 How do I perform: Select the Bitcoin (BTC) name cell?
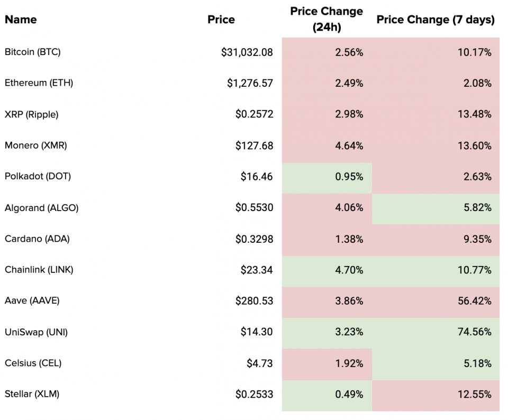pos(33,52)
